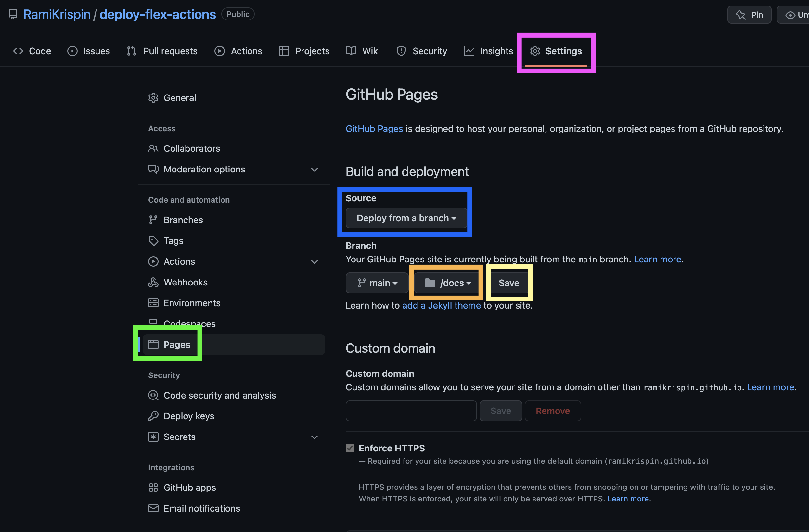The width and height of the screenshot is (809, 532).
Task: Click the GitHub apps grid icon
Action: (x=153, y=488)
